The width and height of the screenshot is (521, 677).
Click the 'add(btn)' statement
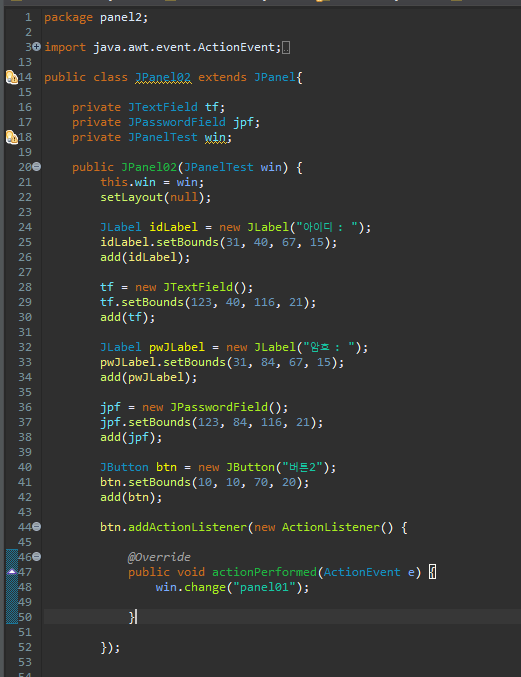pos(131,497)
